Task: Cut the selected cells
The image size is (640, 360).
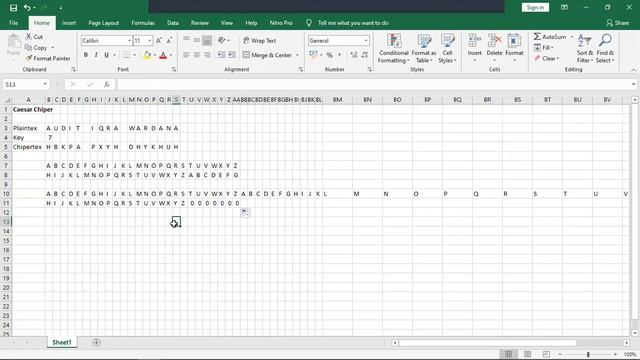Action: point(34,37)
